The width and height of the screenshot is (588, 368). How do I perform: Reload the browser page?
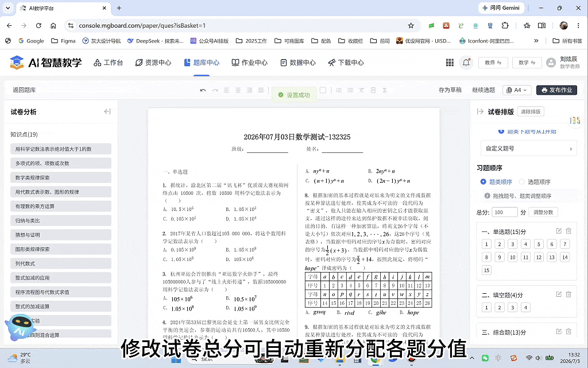click(x=38, y=25)
